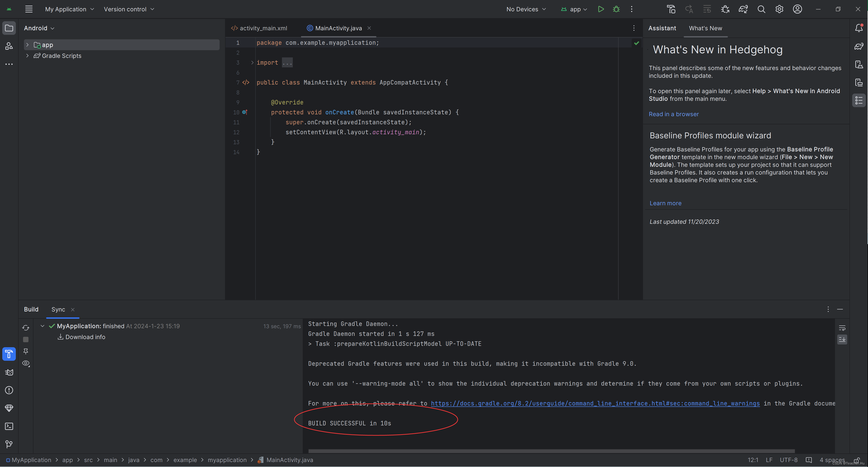
Task: Sync project with Gradle files
Action: 743,9
